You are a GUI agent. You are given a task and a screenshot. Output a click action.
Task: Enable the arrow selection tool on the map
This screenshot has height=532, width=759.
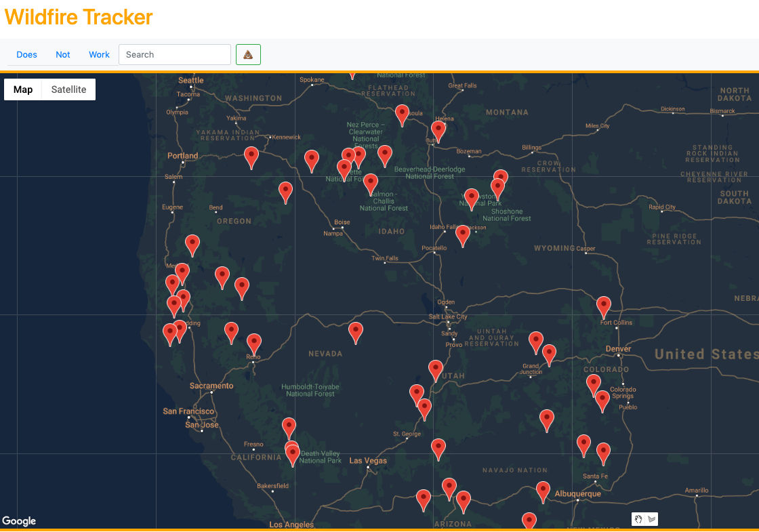coord(653,519)
